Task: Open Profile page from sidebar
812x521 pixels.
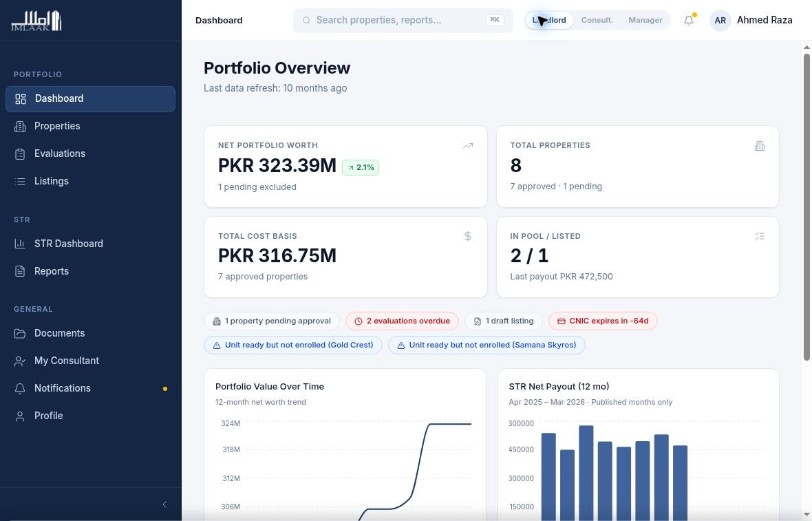Action: coord(91,416)
